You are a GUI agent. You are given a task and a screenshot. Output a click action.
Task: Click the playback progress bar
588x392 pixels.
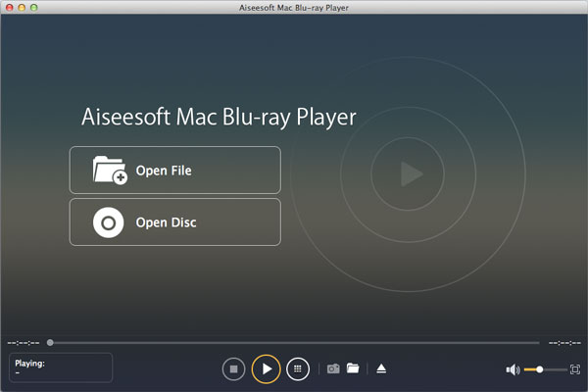pyautogui.click(x=294, y=343)
